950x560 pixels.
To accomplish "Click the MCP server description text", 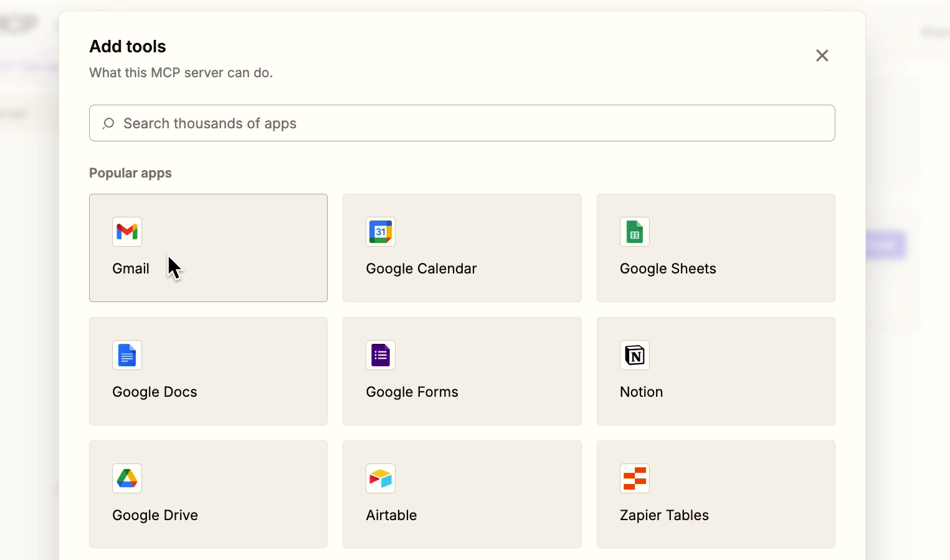I will 181,73.
